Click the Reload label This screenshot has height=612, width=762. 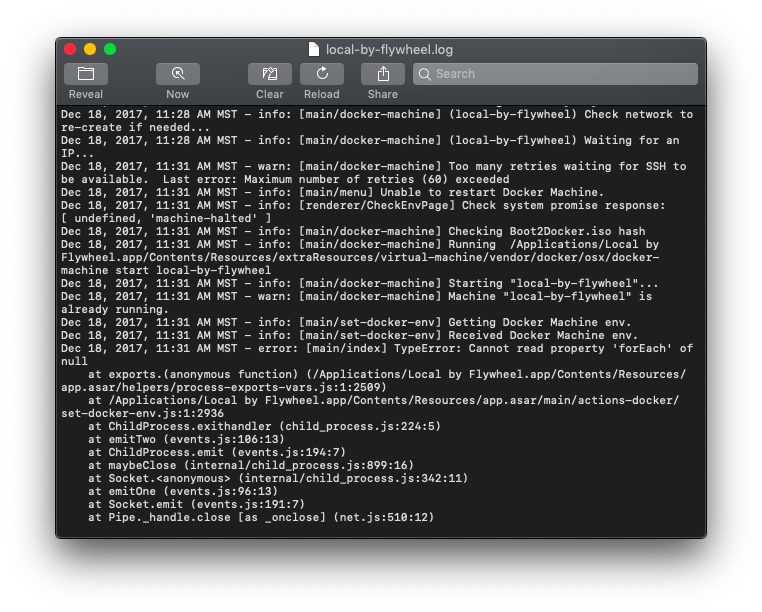click(x=322, y=94)
